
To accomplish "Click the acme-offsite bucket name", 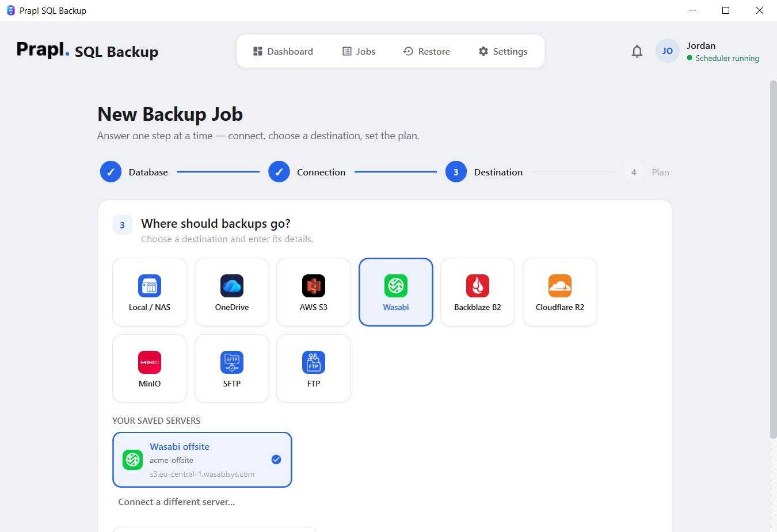I will [172, 460].
